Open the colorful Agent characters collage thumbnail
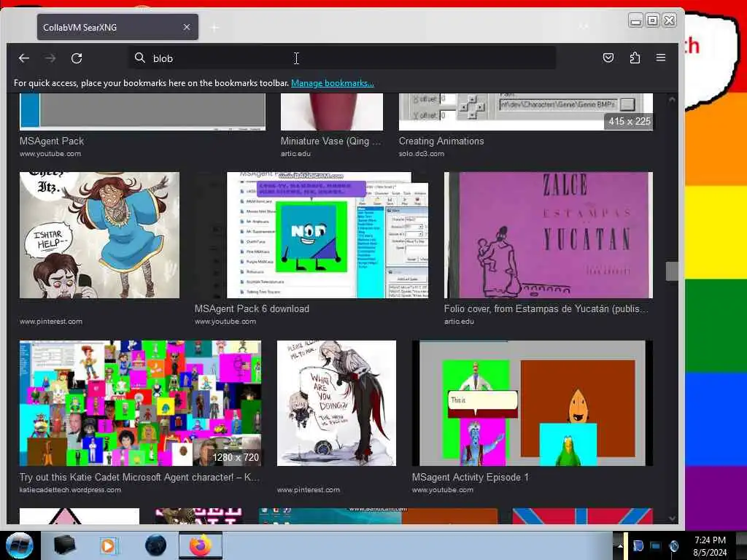 tap(140, 402)
